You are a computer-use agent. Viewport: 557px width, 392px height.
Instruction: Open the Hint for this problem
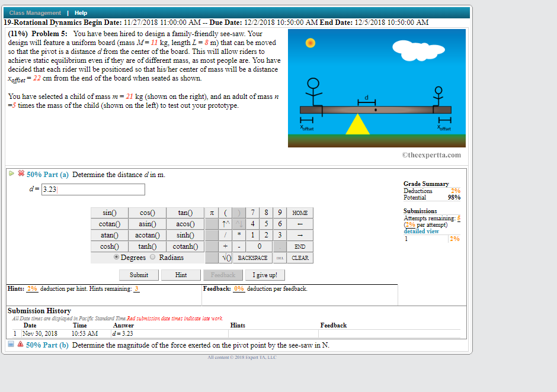[x=181, y=275]
